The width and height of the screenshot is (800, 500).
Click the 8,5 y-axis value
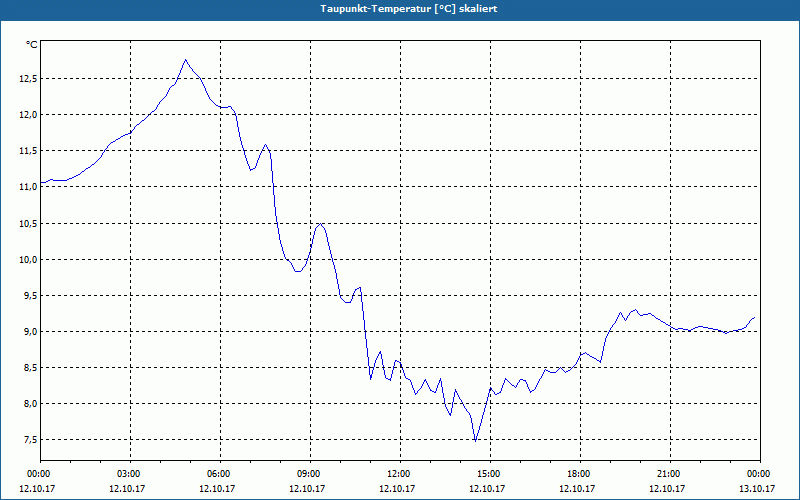(30, 368)
